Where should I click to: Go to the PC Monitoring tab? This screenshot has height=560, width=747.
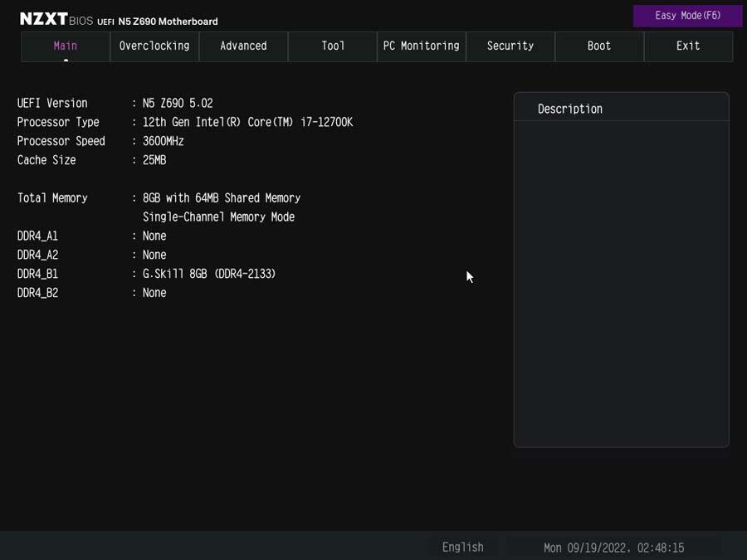pos(422,46)
